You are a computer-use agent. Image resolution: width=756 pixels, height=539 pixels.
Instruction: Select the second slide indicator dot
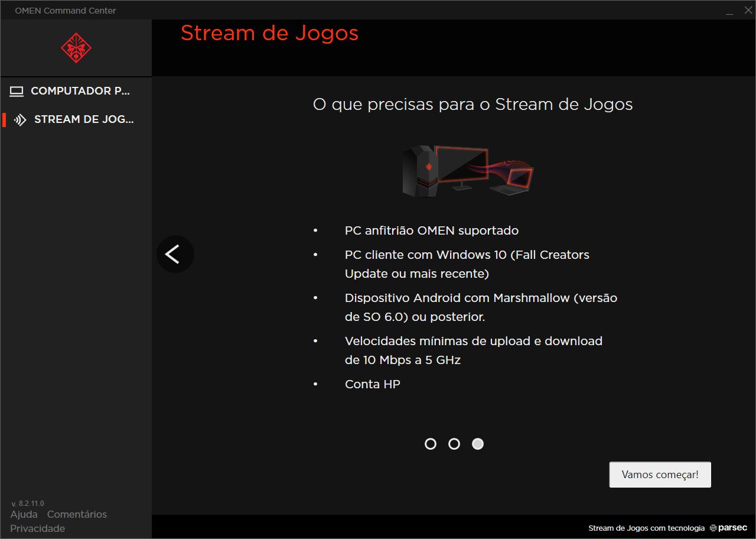(454, 444)
